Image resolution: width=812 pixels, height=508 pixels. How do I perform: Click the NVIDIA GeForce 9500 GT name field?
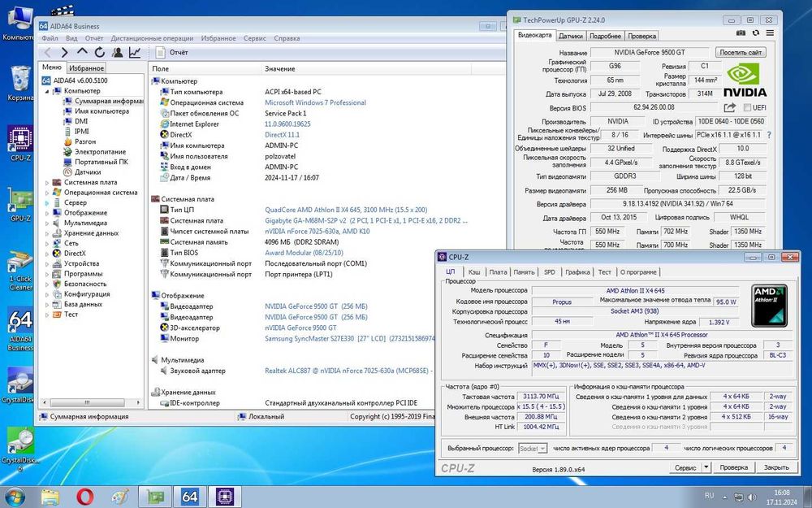(x=650, y=52)
